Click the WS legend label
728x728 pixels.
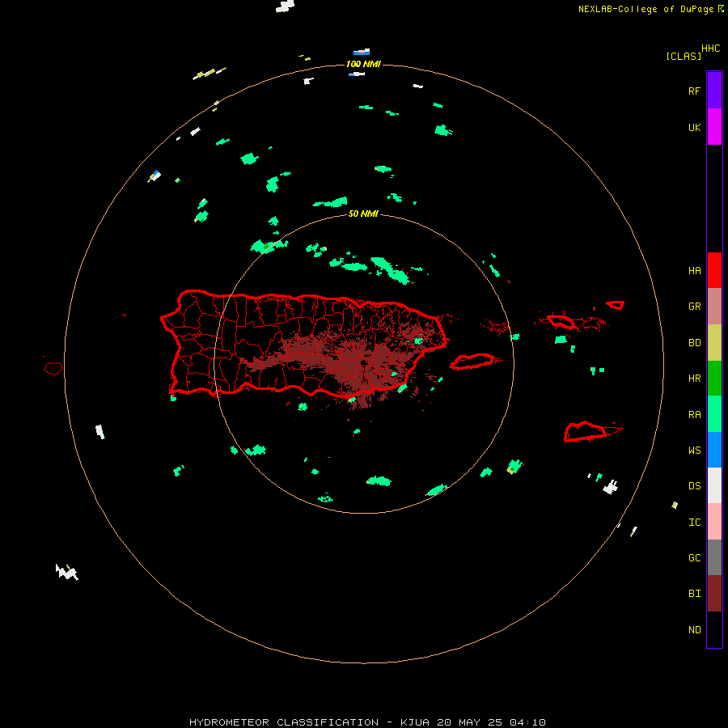click(694, 450)
